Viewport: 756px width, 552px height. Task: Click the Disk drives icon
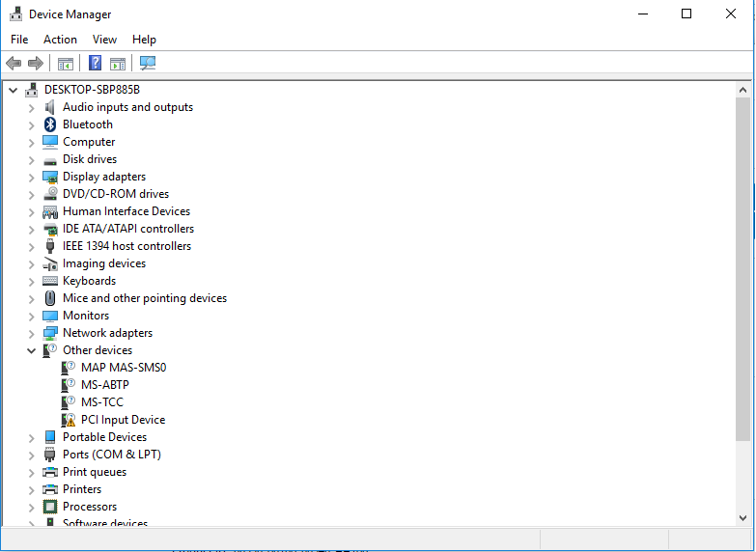point(49,161)
